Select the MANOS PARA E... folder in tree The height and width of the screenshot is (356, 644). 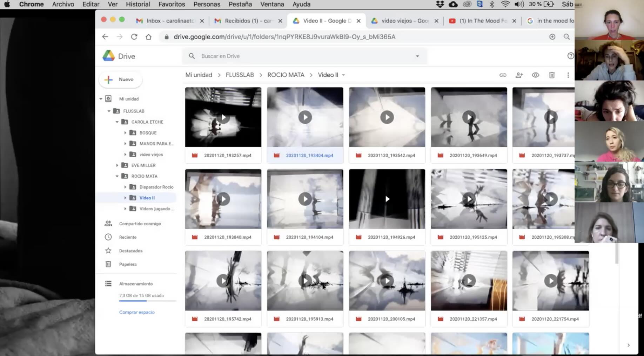(156, 144)
